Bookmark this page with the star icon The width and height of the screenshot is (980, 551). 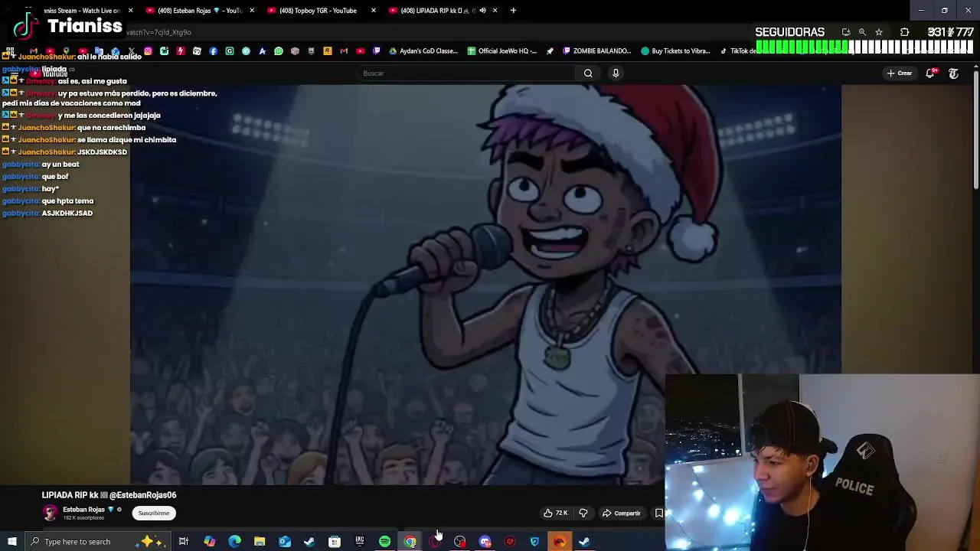879,32
